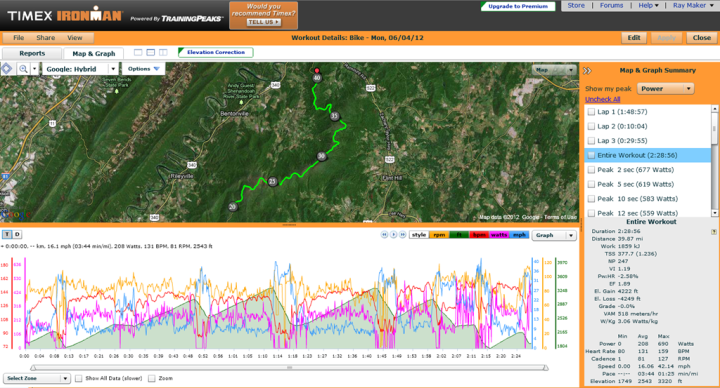720x388 pixels.
Task: Check the Peak 10 sec (583 Watts) checkbox
Action: pos(591,199)
